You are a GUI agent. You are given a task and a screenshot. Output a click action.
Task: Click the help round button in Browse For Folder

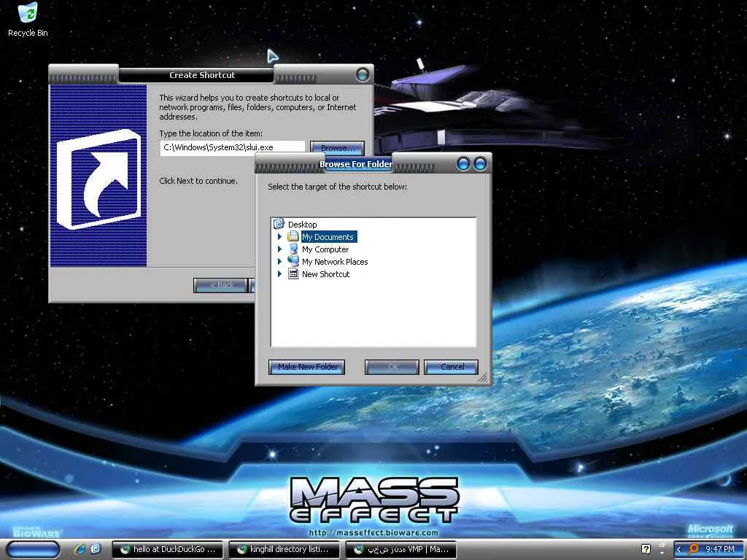(462, 164)
